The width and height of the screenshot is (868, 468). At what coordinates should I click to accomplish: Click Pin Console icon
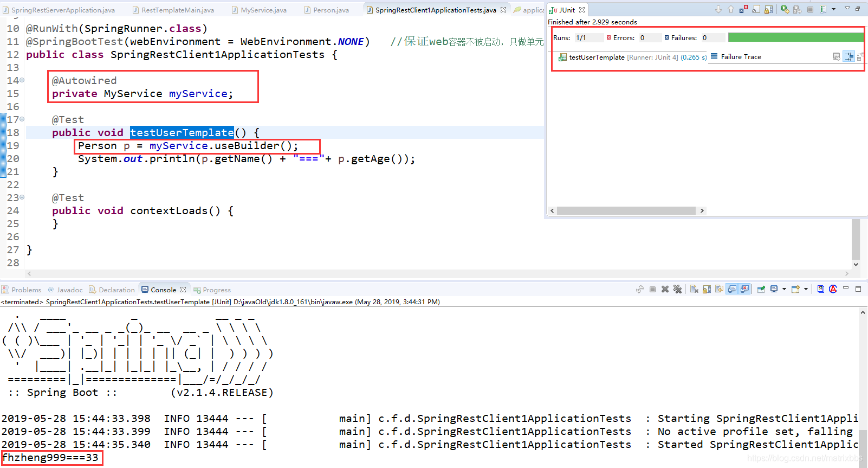761,289
